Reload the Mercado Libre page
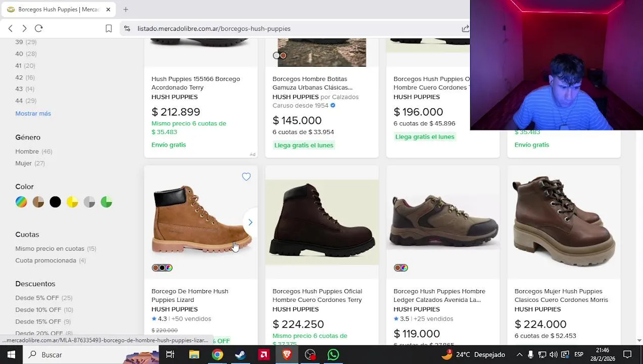Screen dimensions: 643x364 point(39,28)
